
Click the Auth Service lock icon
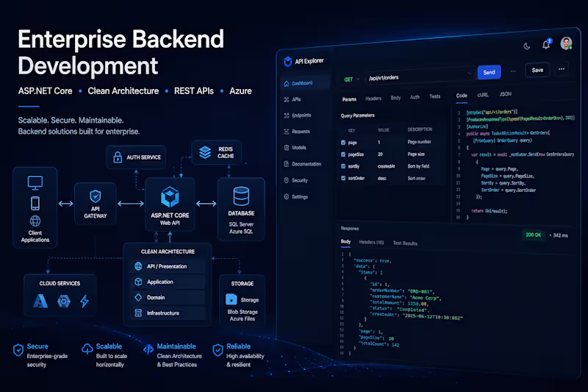(x=118, y=157)
